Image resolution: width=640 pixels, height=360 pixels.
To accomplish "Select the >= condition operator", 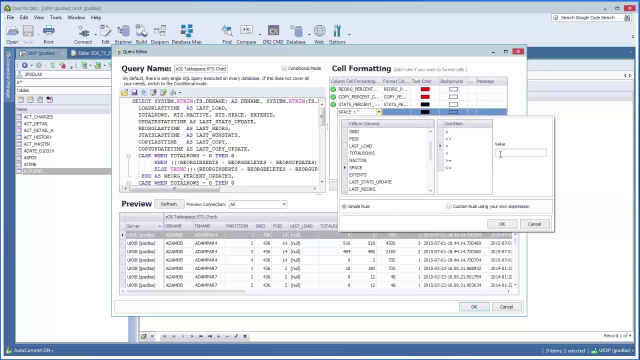I will (448, 160).
